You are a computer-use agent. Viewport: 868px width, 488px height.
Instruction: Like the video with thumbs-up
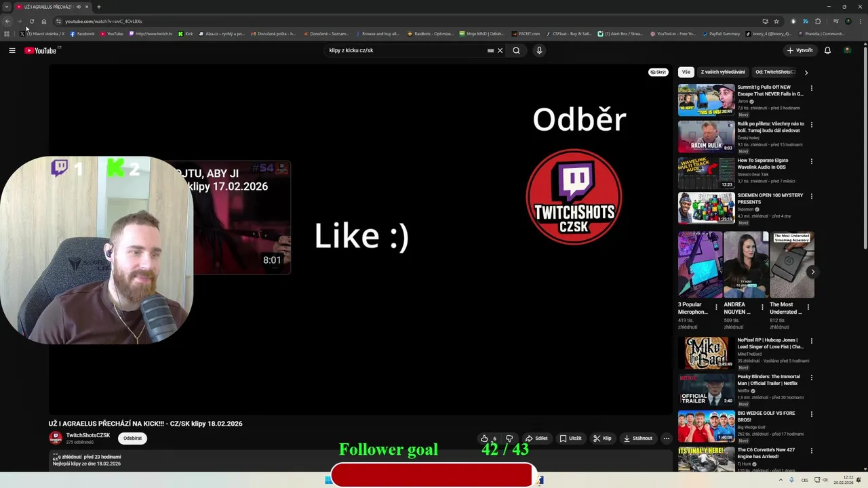click(x=488, y=439)
